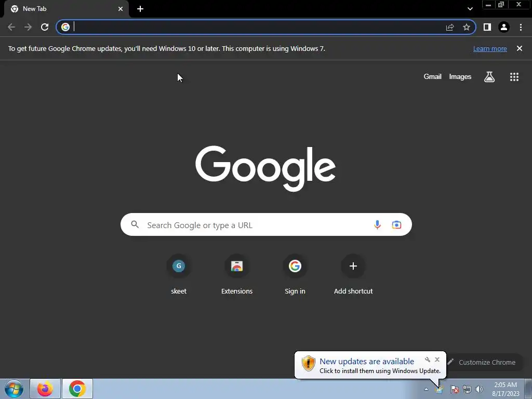Search by image with Google Lens icon
Screen dimensions: 532x399
point(396,224)
